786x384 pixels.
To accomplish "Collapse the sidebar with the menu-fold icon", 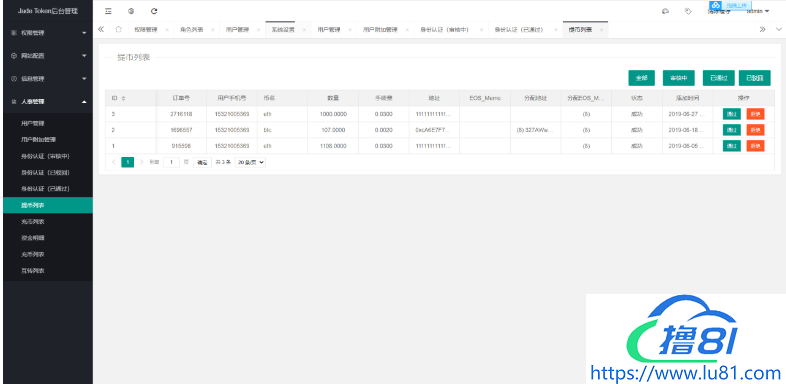I will pos(108,11).
